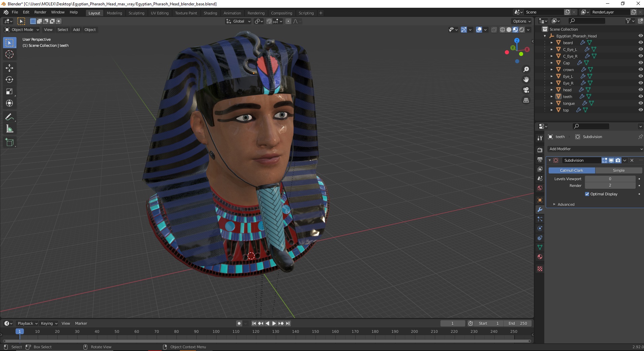Open the Tool properties tab
The height and width of the screenshot is (351, 644).
[x=540, y=138]
